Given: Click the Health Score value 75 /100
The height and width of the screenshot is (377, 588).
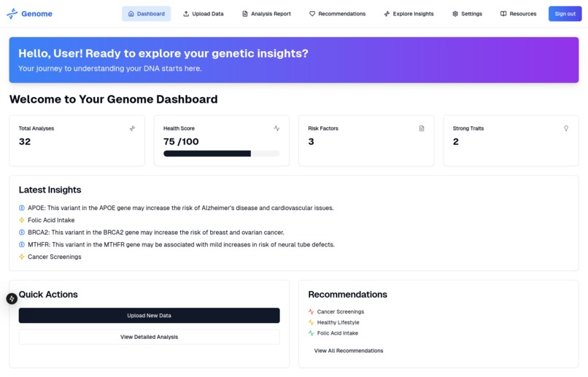Looking at the screenshot, I should tap(181, 141).
